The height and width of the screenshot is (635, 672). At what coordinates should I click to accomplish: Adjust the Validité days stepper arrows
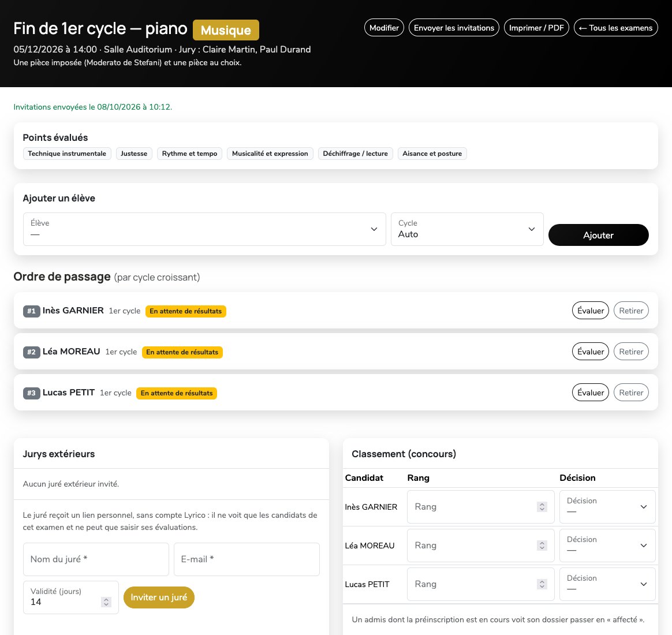(106, 602)
